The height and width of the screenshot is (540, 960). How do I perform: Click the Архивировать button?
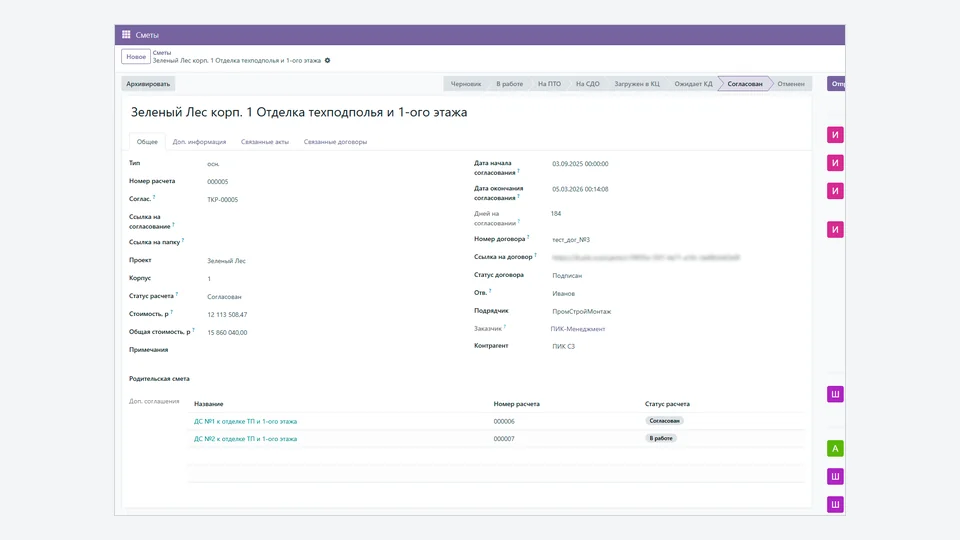[x=148, y=84]
